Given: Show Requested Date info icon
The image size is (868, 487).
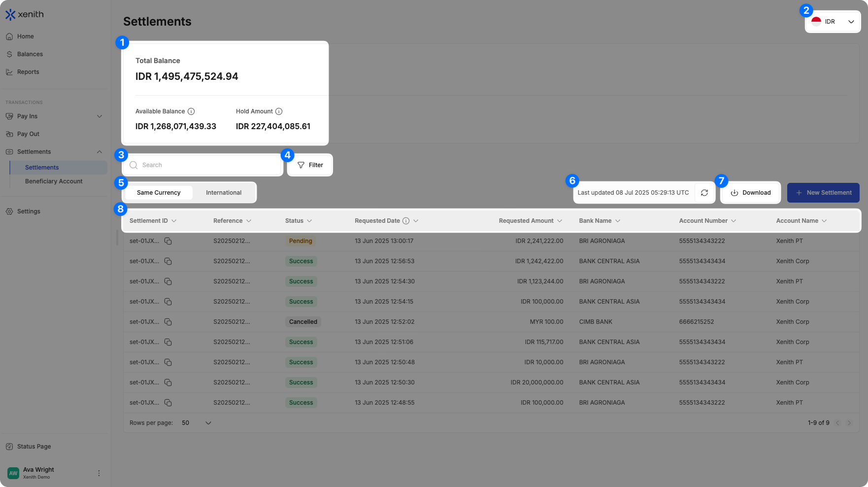Looking at the screenshot, I should pyautogui.click(x=406, y=221).
